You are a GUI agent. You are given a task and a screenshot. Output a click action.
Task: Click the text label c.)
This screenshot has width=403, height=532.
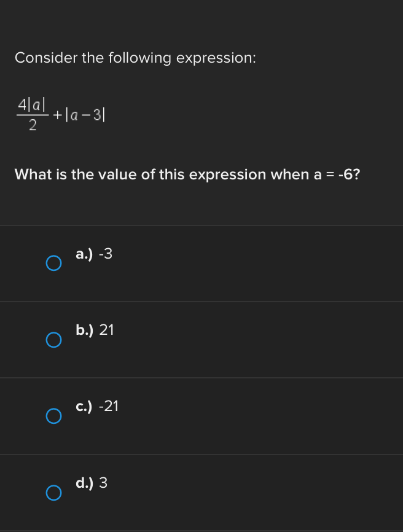[x=83, y=406]
